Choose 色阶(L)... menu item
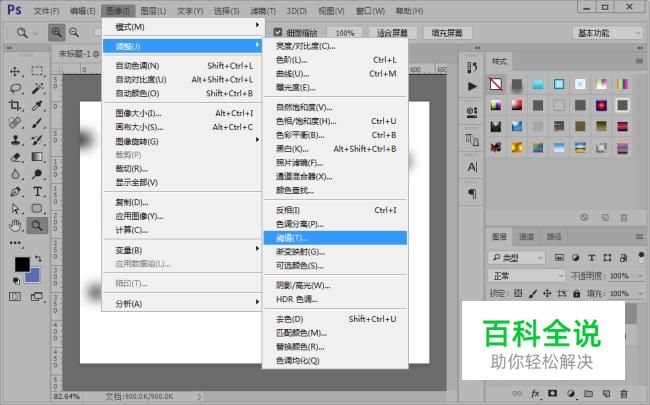650x405 pixels. tap(335, 60)
